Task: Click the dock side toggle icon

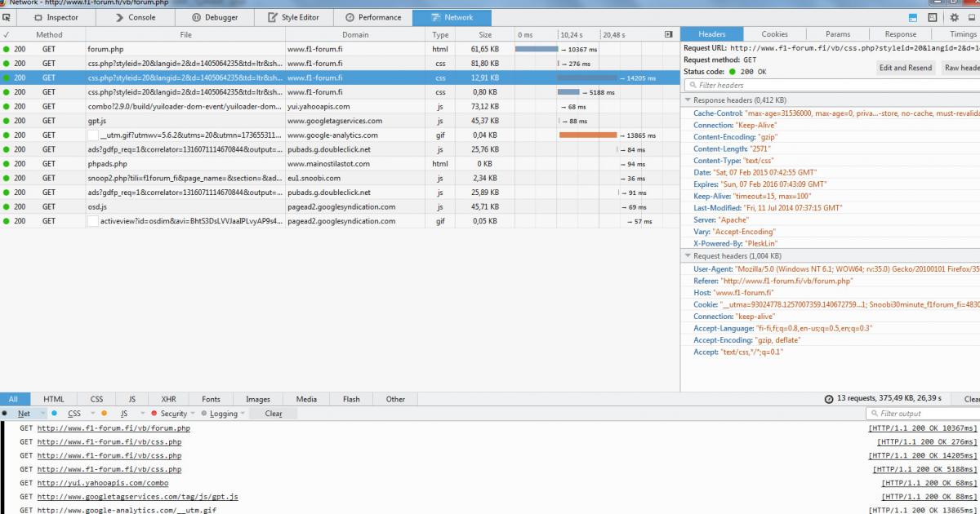Action: (x=971, y=17)
